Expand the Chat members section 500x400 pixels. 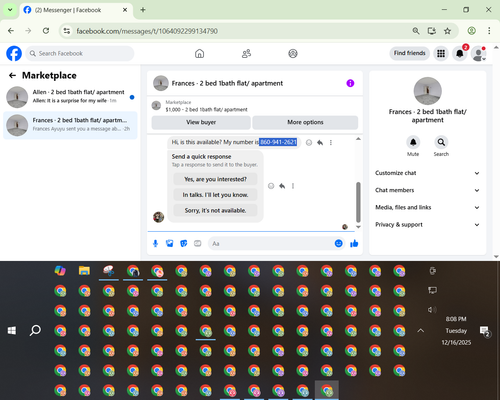[427, 190]
